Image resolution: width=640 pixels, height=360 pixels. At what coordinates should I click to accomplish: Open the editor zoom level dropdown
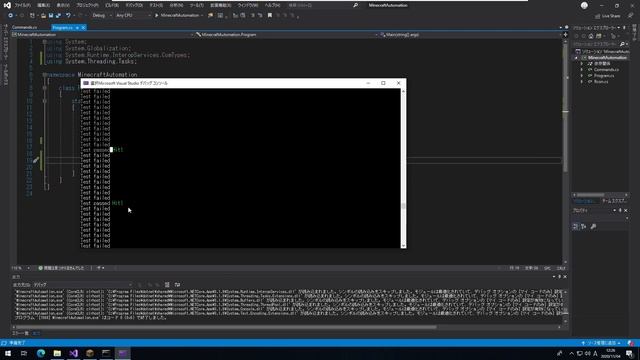pos(21,268)
